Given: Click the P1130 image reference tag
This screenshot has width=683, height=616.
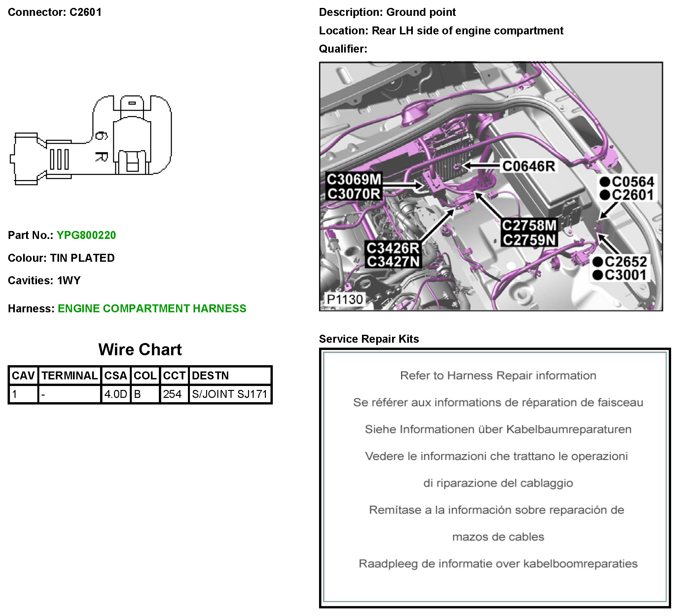Looking at the screenshot, I should tap(344, 299).
